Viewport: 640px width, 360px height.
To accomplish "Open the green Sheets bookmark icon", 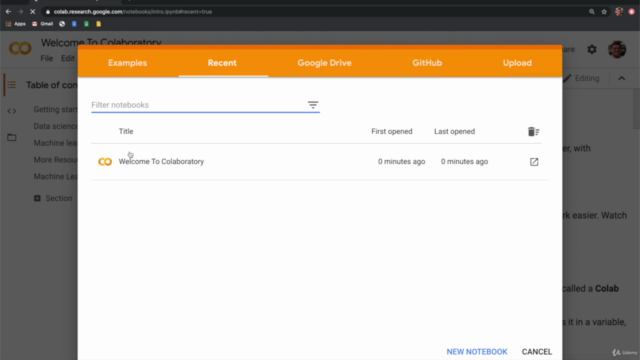I will click(87, 24).
